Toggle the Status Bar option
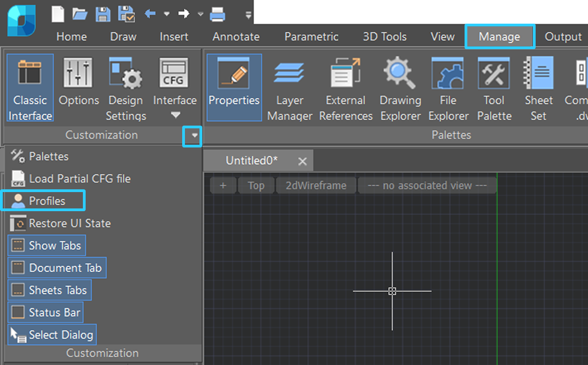This screenshot has width=588, height=365. (x=46, y=312)
